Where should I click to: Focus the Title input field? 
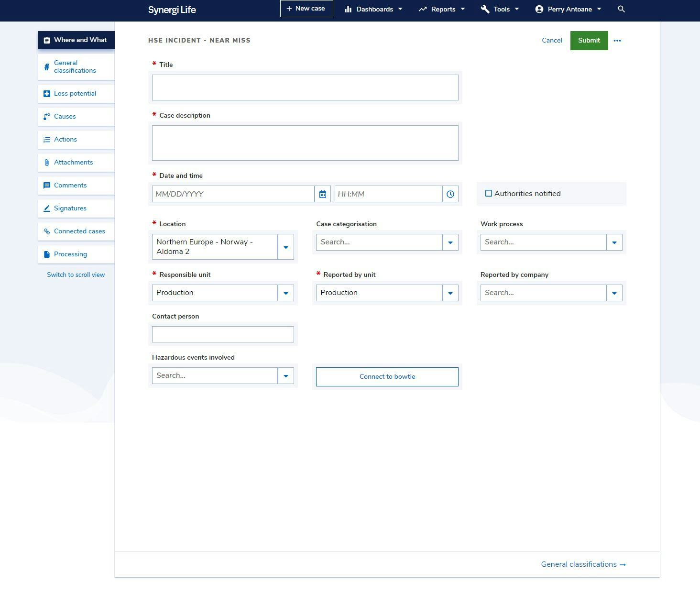point(305,88)
